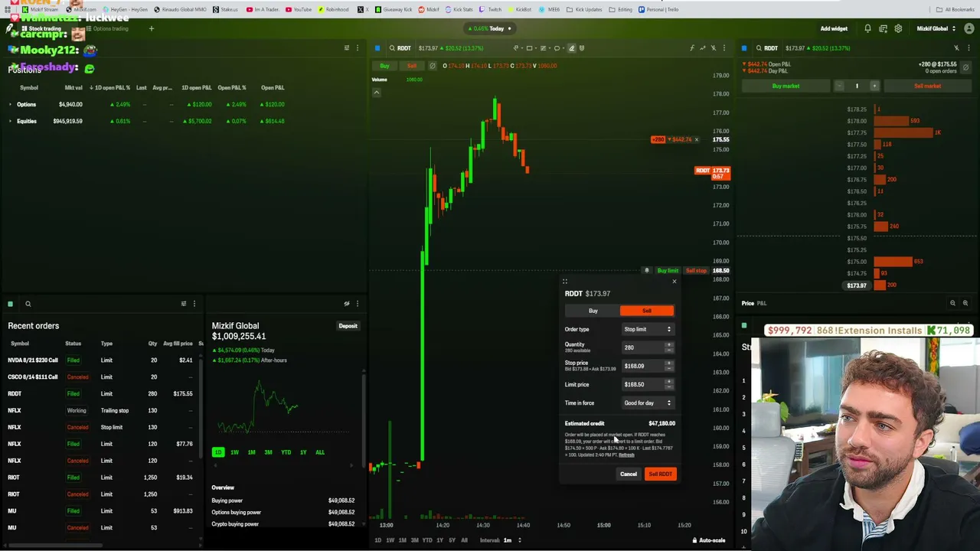980x551 pixels.
Task: Expand the Equities row in Positions
Action: coord(11,121)
